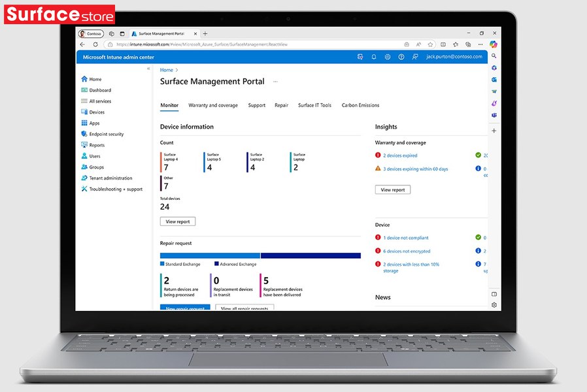The height and width of the screenshot is (392, 587).
Task: Add page to browser favorites star
Action: (x=430, y=44)
